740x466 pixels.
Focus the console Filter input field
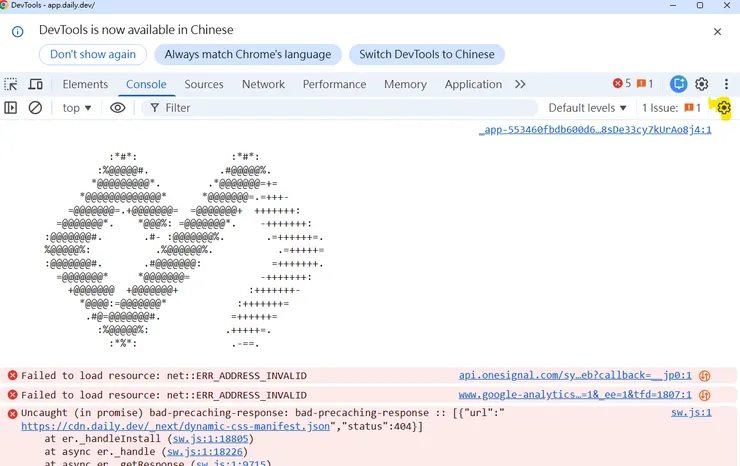pyautogui.click(x=340, y=108)
